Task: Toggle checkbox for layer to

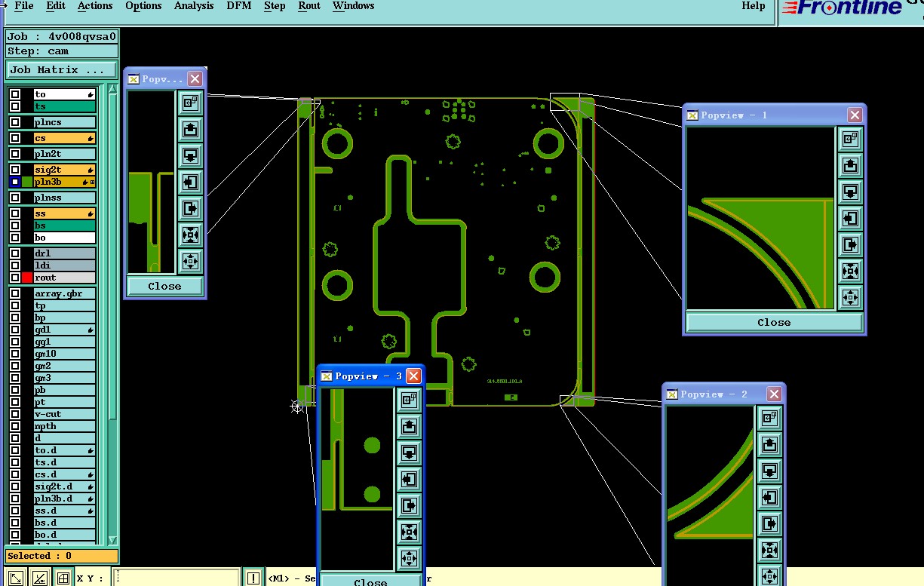Action: pos(15,95)
